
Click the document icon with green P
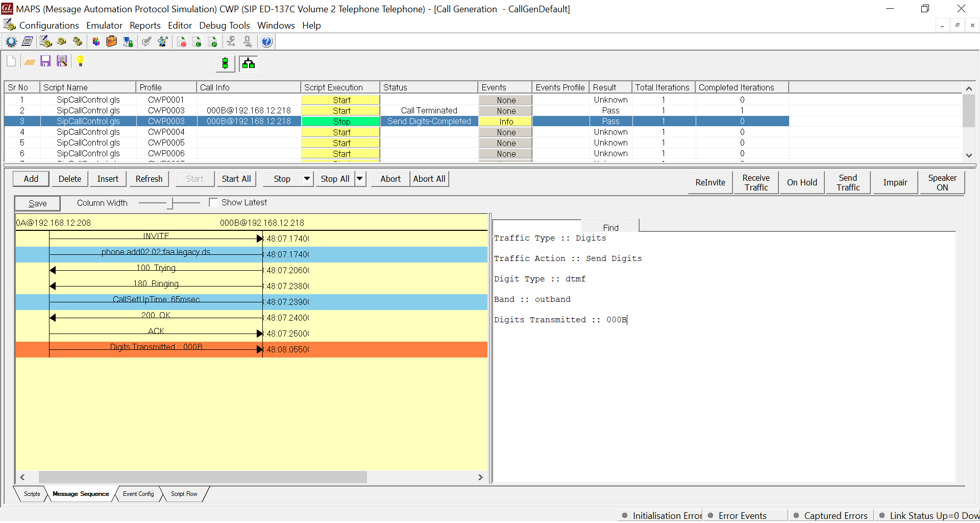pos(213,42)
